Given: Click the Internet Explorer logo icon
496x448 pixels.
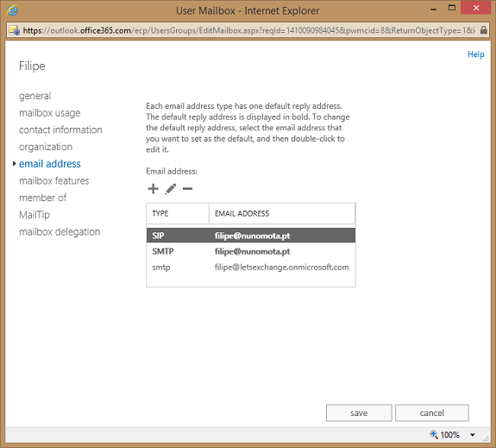Looking at the screenshot, I should tap(12, 10).
